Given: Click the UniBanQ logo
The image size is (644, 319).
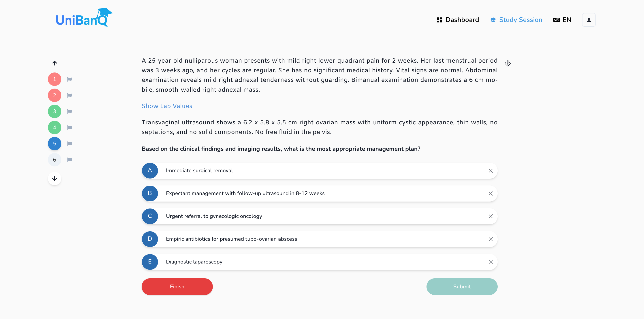Looking at the screenshot, I should (84, 17).
